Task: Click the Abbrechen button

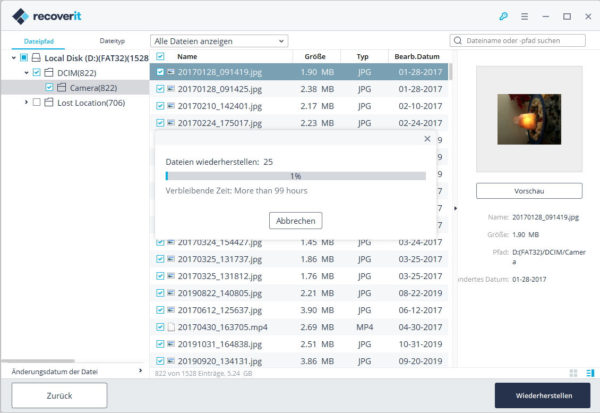Action: point(295,220)
